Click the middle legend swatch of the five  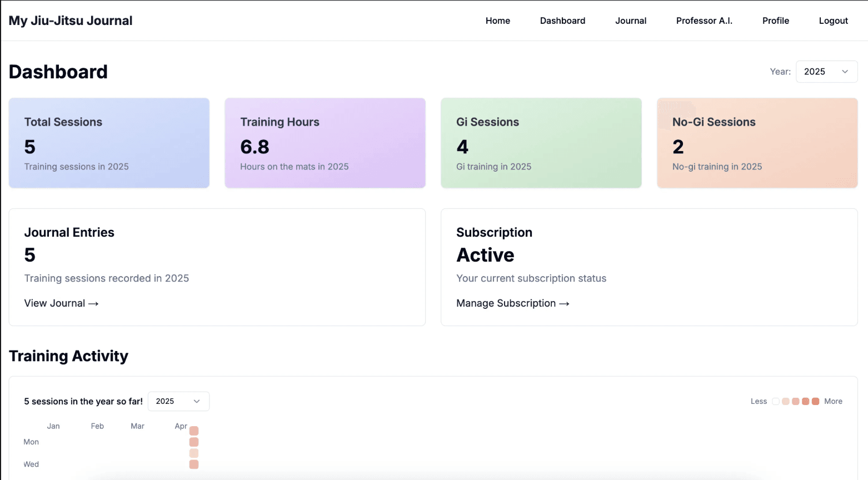click(x=796, y=401)
